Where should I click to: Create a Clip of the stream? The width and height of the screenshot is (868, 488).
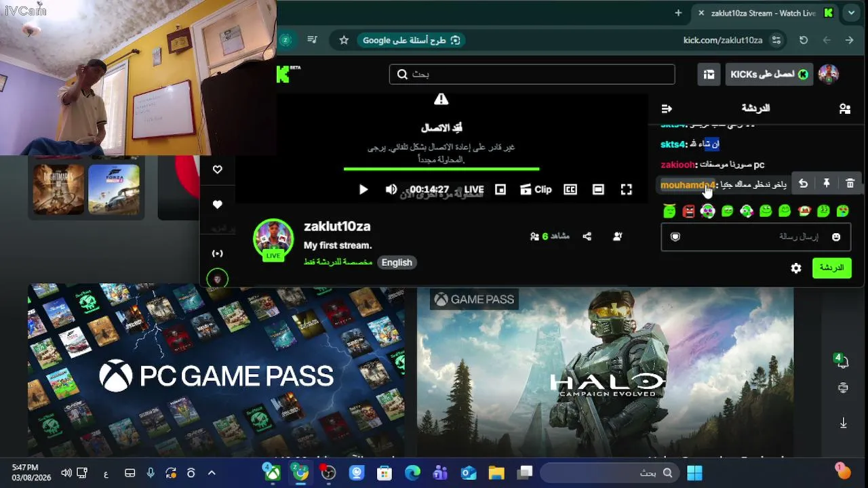[536, 190]
